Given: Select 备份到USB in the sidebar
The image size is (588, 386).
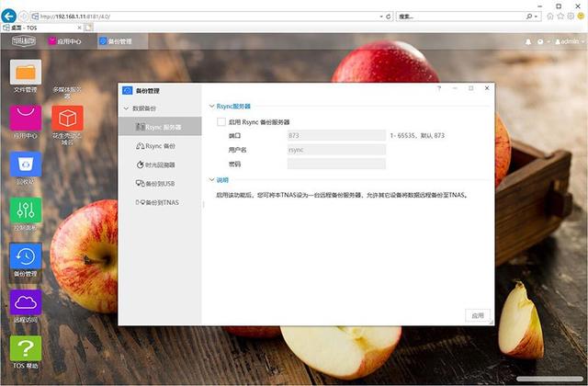Looking at the screenshot, I should point(160,184).
